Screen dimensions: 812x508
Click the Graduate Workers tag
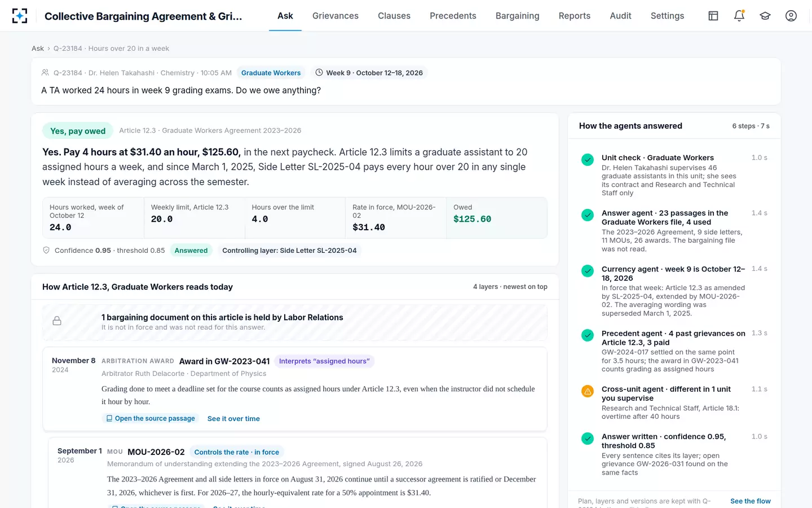(271, 73)
